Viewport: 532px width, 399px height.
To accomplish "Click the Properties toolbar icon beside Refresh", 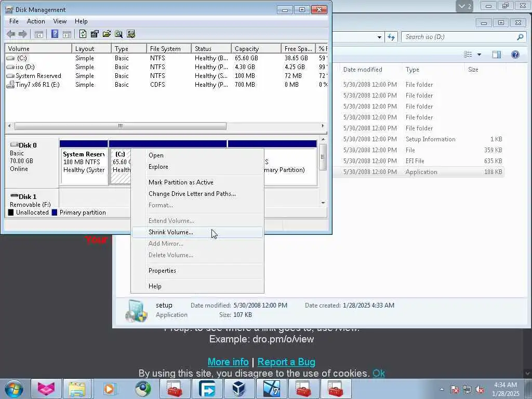I will [x=95, y=34].
